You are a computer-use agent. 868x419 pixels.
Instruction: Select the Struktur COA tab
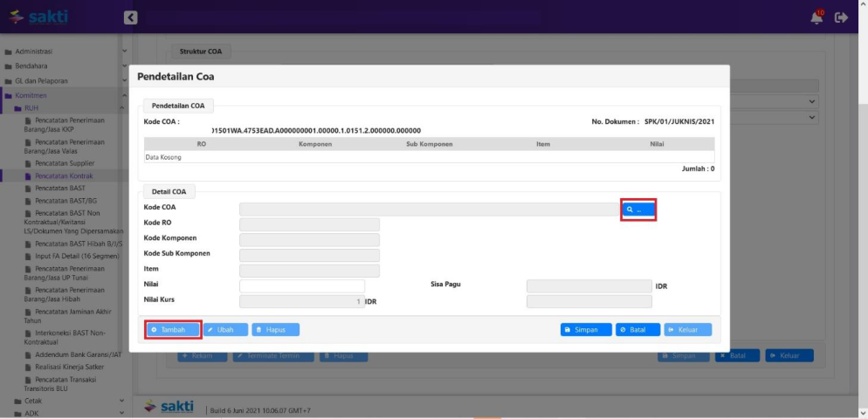click(200, 52)
